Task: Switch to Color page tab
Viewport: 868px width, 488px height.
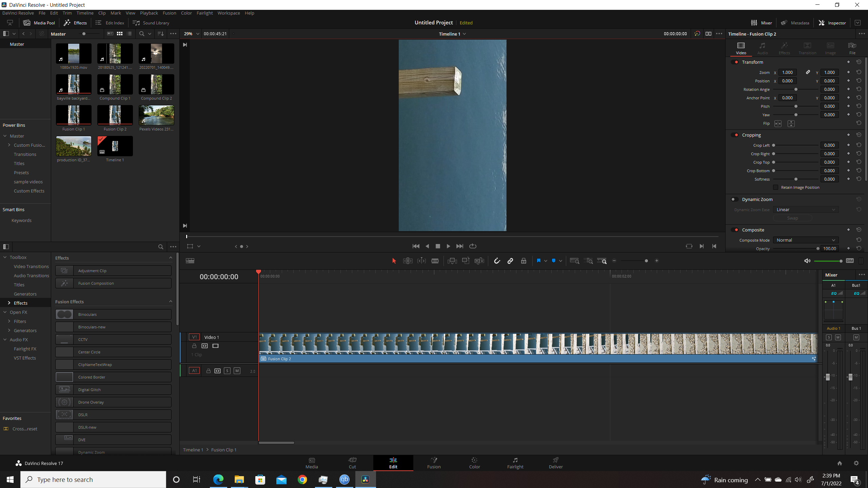Action: 474,463
